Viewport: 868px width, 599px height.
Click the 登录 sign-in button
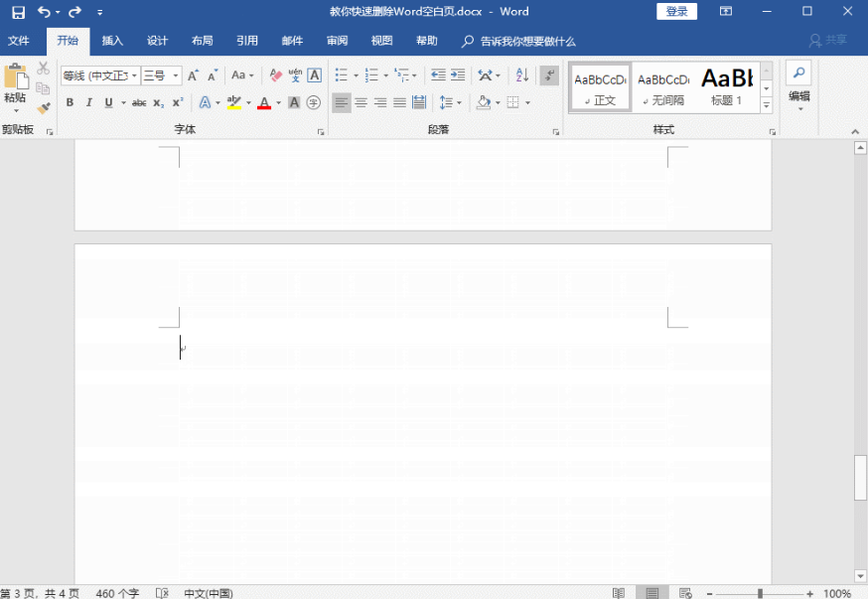point(676,12)
